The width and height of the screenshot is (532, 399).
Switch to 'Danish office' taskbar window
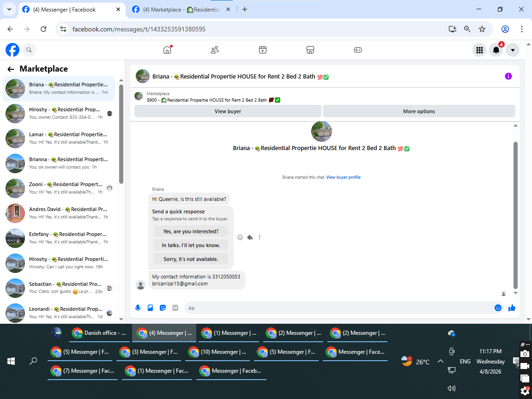(100, 333)
